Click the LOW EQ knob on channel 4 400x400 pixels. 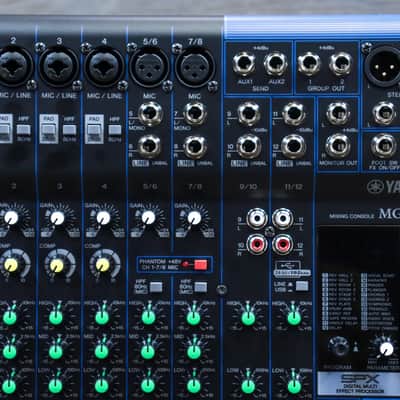pyautogui.click(x=101, y=386)
